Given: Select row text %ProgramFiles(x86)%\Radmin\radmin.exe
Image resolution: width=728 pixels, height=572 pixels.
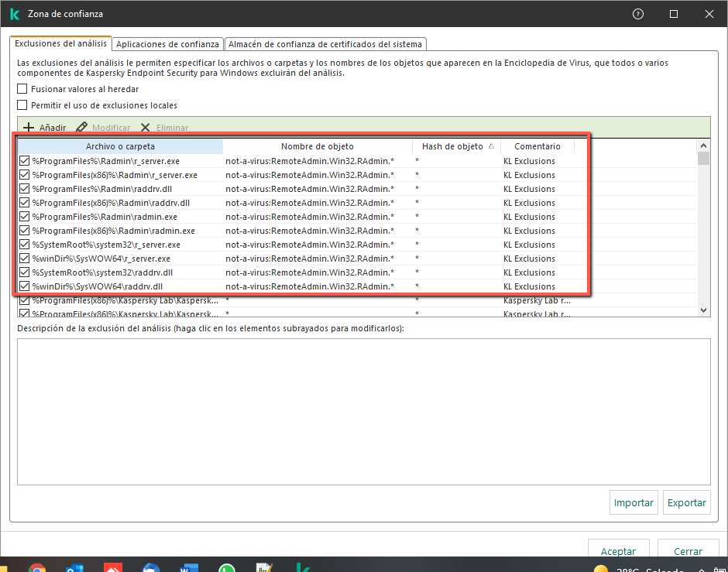Looking at the screenshot, I should (x=114, y=231).
